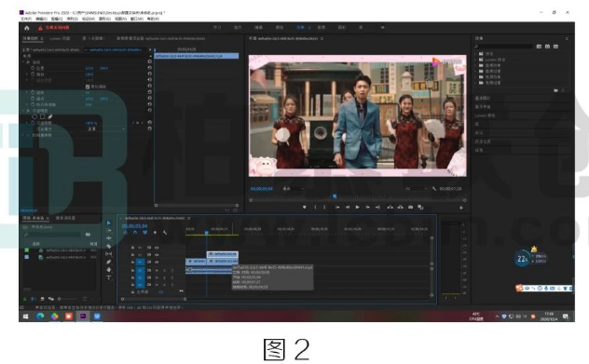Open the Home screen icon
This screenshot has height=364, width=589.
27,28
